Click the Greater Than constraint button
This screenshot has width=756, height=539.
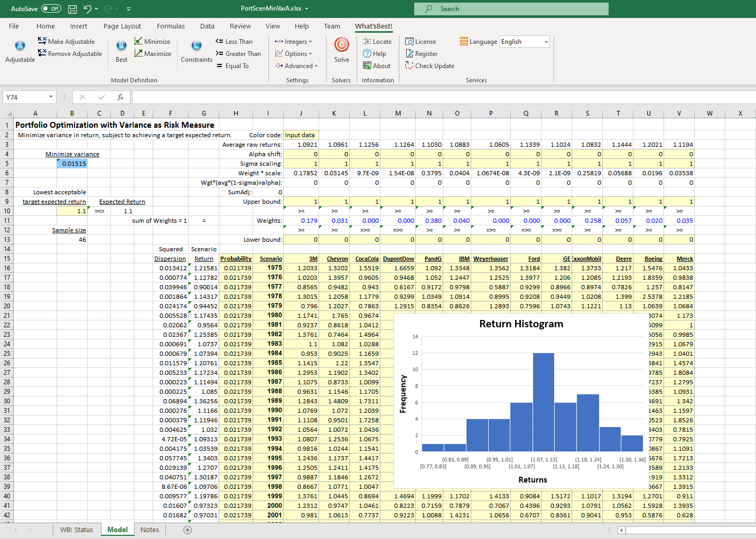click(238, 53)
